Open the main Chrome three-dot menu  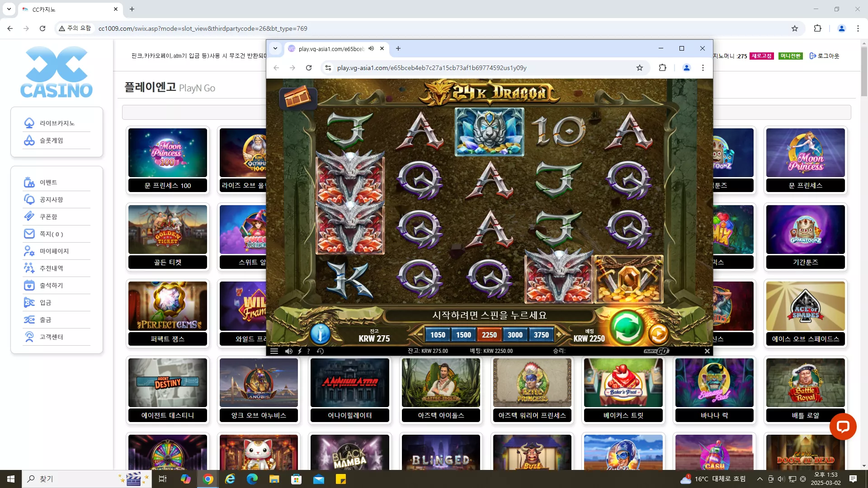click(858, 28)
